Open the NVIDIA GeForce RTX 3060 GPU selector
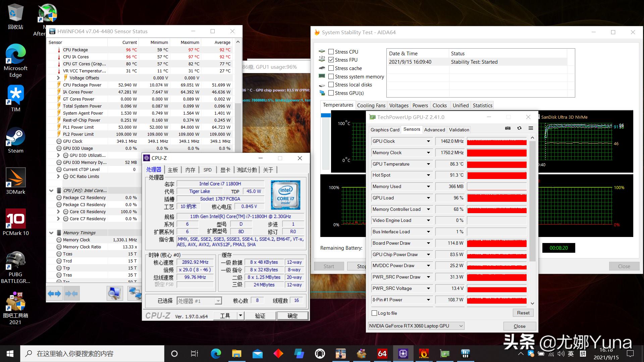This screenshot has height=362, width=644. click(416, 326)
